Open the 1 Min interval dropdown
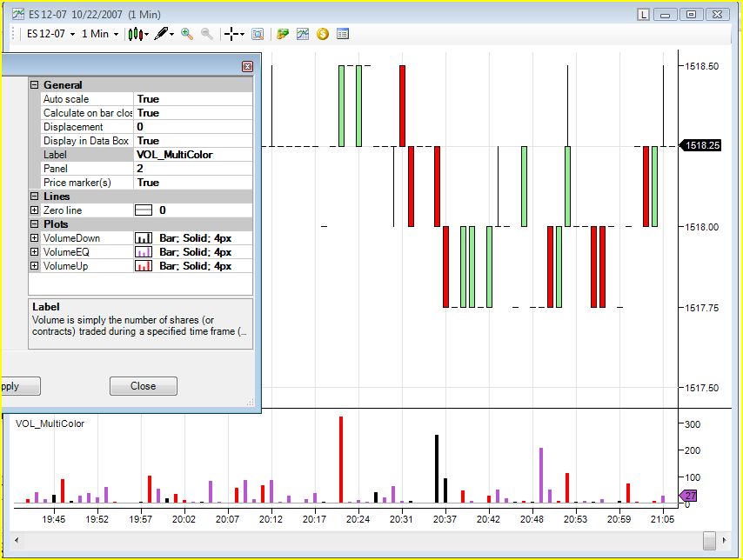 point(100,34)
